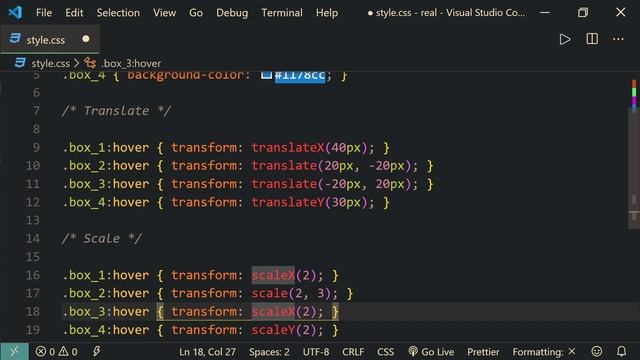Click style.css in the breadcrumb
The width and height of the screenshot is (640, 360).
(51, 63)
